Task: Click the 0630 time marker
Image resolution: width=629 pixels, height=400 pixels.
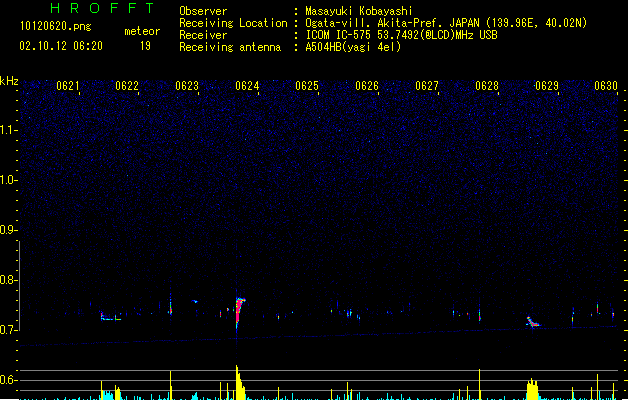Action: (606, 86)
